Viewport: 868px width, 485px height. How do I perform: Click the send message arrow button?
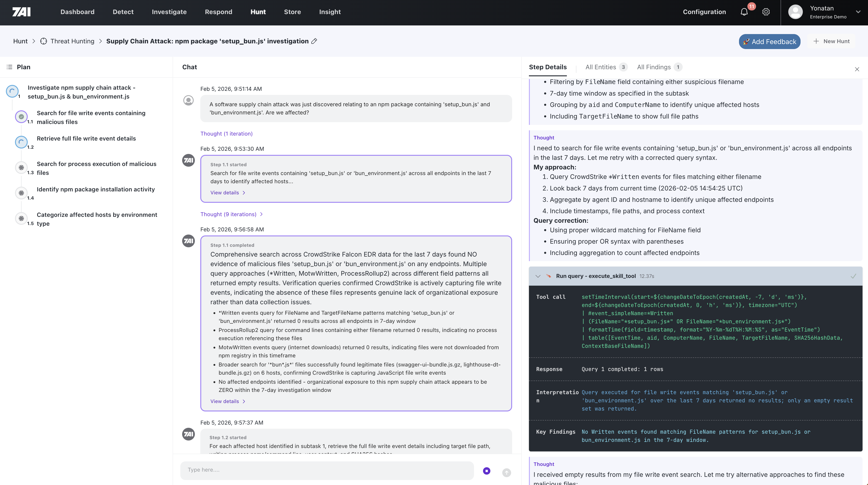coord(506,473)
